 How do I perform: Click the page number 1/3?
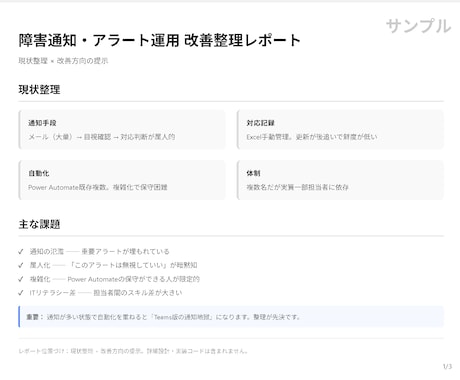click(447, 367)
